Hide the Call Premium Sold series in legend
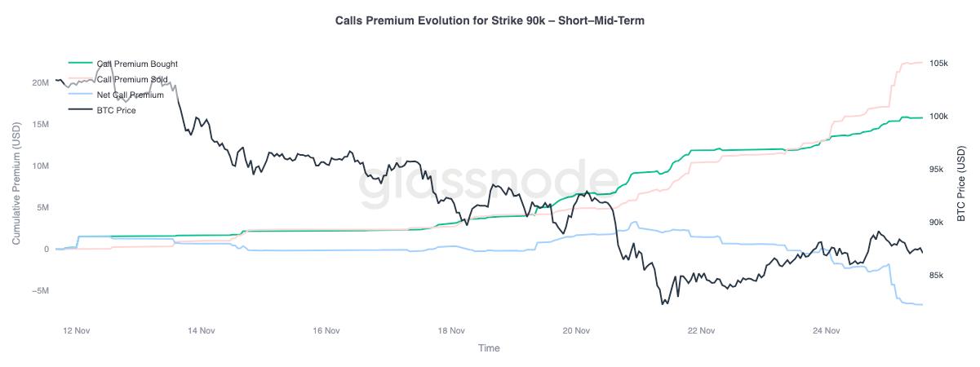 coord(132,79)
